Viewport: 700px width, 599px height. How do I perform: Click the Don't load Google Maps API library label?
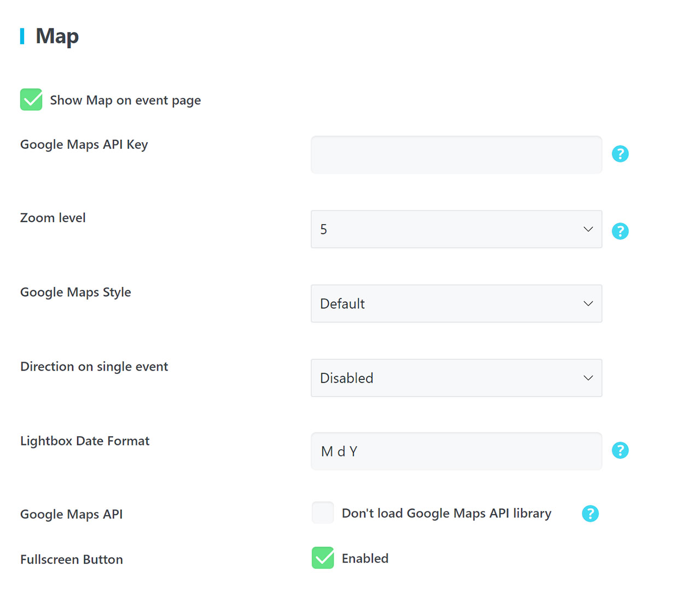click(446, 513)
